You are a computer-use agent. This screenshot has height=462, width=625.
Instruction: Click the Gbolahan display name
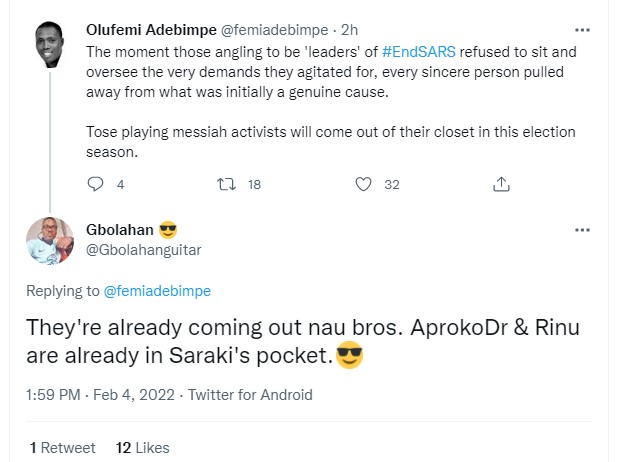point(121,229)
